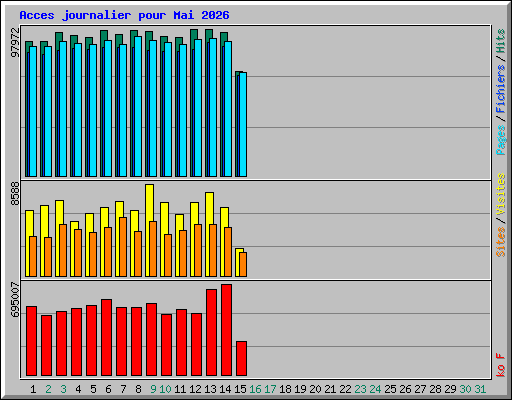Click the 97972 y-axis value

[15, 42]
